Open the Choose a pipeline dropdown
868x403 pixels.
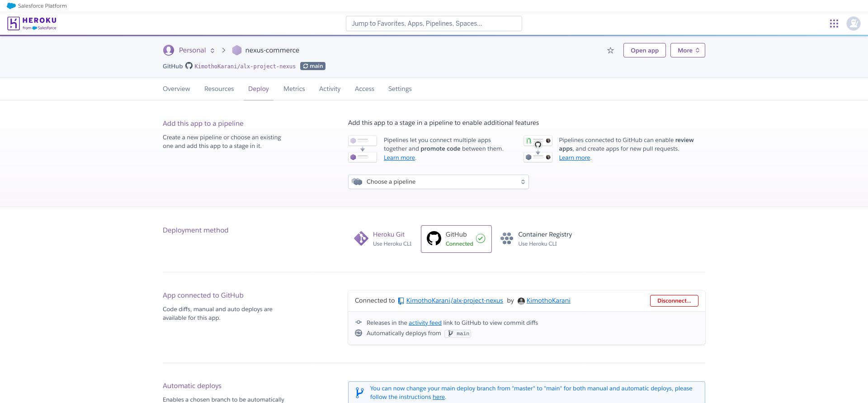(439, 182)
